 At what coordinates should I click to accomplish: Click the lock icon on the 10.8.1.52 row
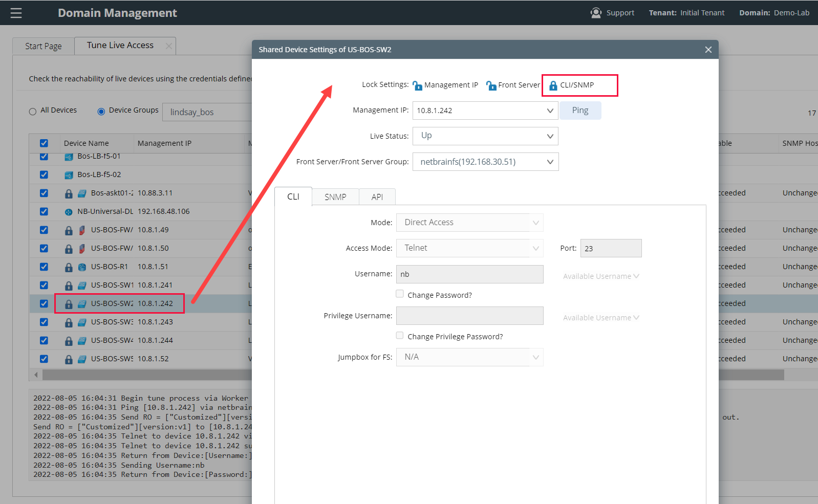[69, 359]
